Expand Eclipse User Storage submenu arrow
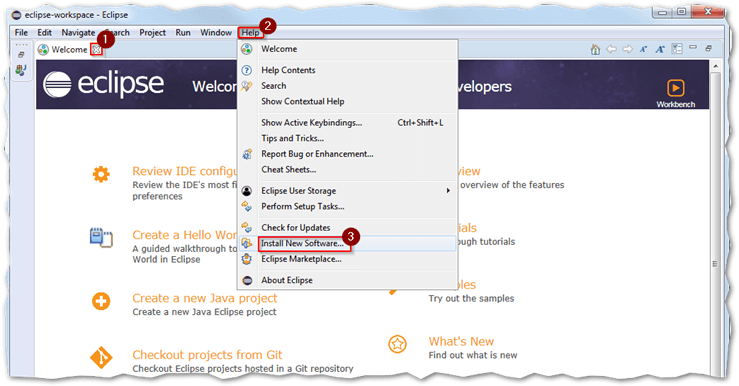Screen dimensions: 739x386 tap(448, 191)
